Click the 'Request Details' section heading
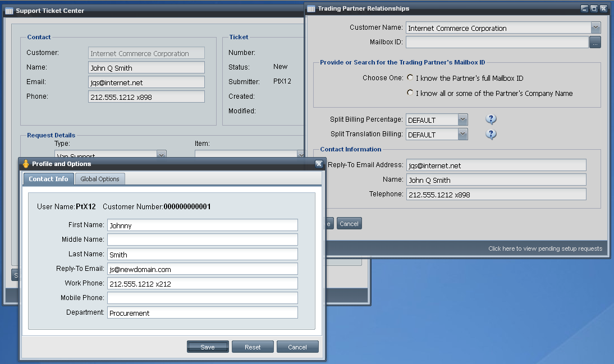 (x=51, y=135)
